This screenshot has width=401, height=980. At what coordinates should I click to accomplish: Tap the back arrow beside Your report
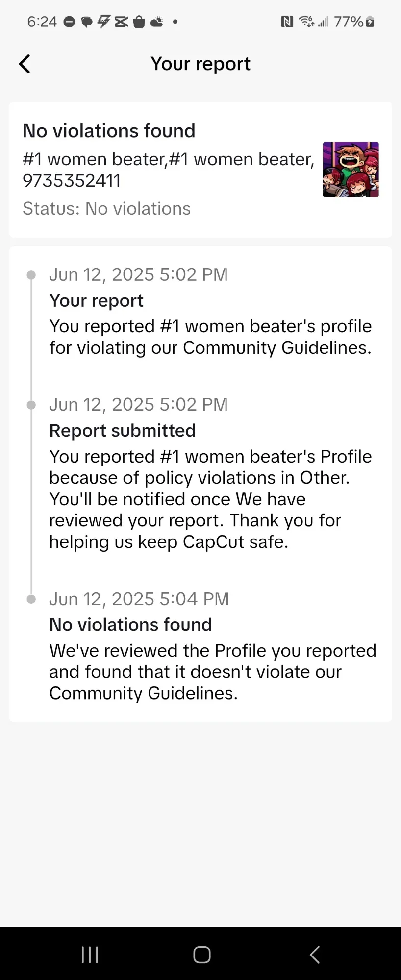(25, 64)
